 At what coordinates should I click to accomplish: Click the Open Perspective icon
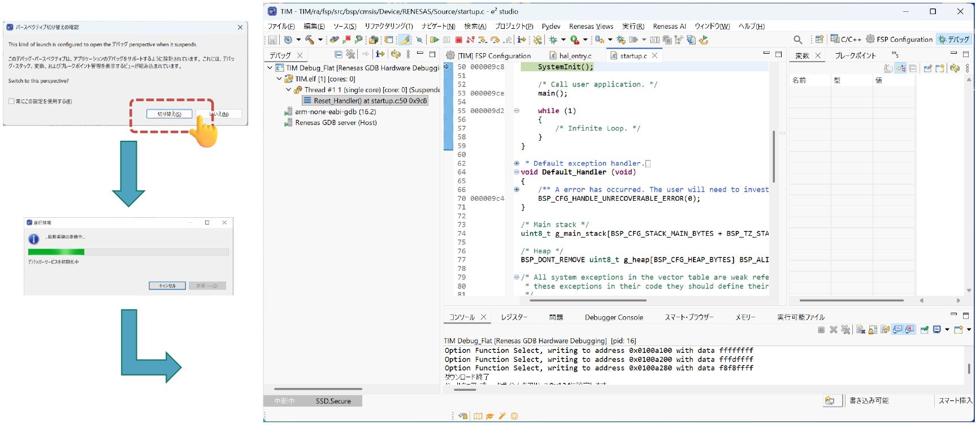pos(819,40)
